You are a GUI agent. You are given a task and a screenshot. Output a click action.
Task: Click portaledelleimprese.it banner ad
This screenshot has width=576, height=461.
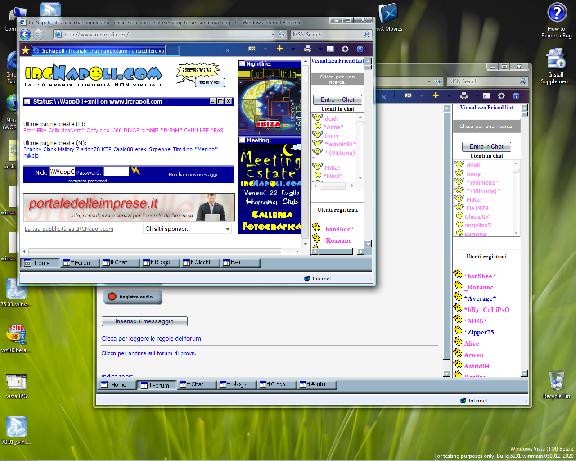[x=129, y=208]
